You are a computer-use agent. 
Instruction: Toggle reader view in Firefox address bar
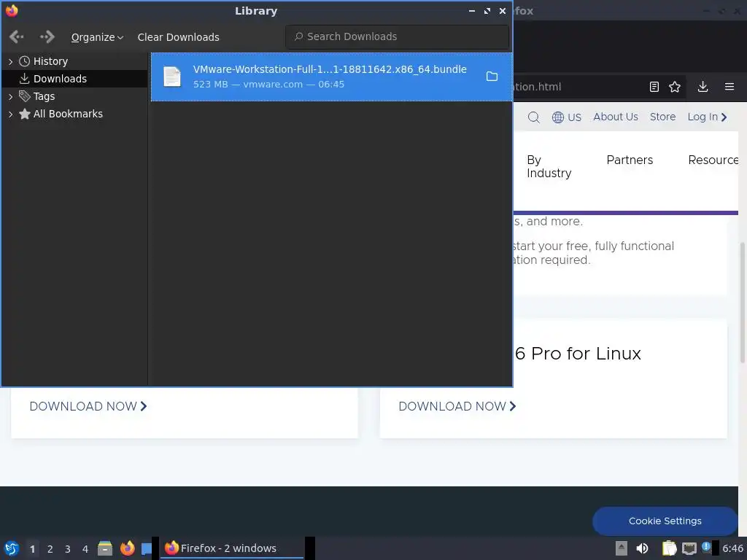point(654,87)
